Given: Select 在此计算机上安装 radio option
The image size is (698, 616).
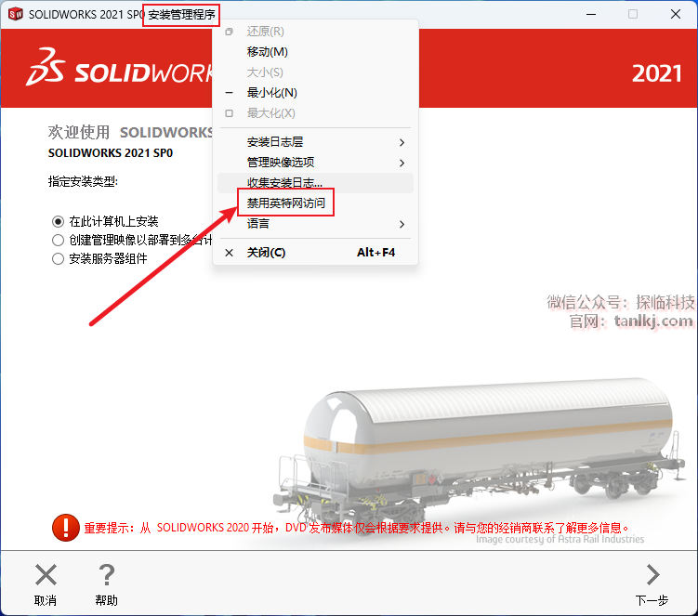Looking at the screenshot, I should tap(58, 221).
